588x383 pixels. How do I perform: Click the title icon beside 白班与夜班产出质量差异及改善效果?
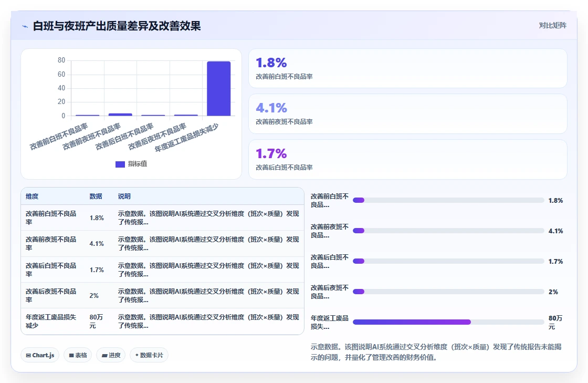pyautogui.click(x=25, y=26)
